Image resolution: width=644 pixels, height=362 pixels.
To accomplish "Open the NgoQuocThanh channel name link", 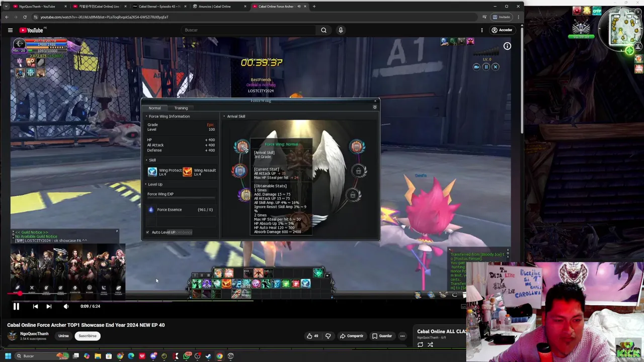I will pyautogui.click(x=34, y=334).
